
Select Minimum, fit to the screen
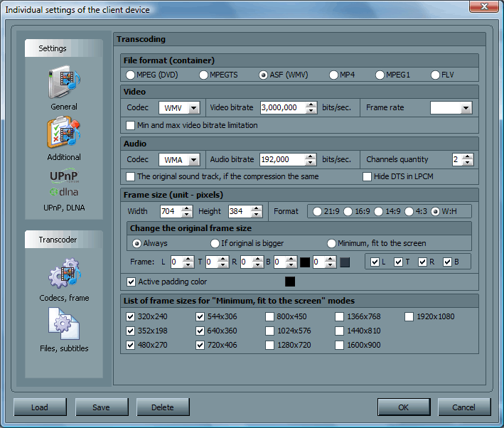click(x=331, y=243)
